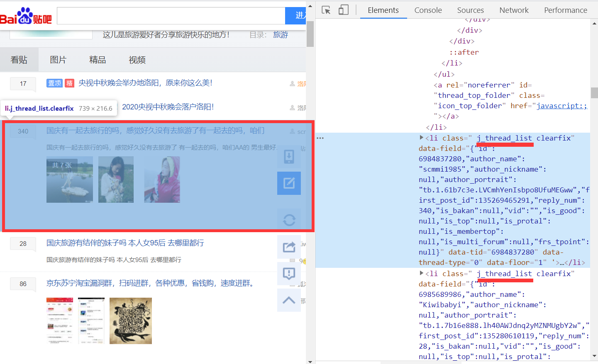Select the closing </ul> tag line

(x=444, y=74)
